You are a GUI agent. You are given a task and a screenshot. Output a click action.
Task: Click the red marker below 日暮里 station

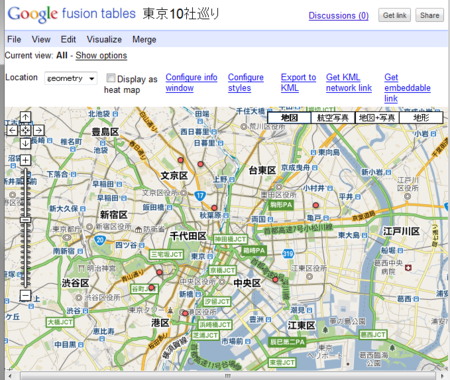(200, 164)
